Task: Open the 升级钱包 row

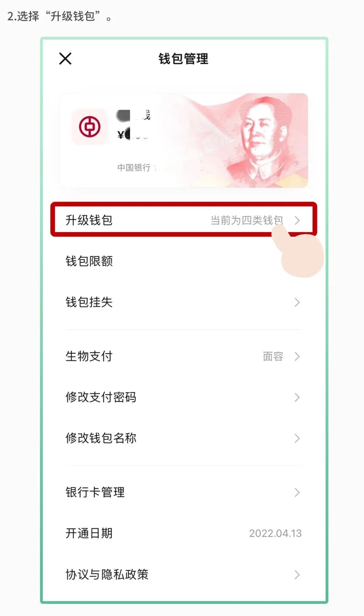Action: pos(184,220)
